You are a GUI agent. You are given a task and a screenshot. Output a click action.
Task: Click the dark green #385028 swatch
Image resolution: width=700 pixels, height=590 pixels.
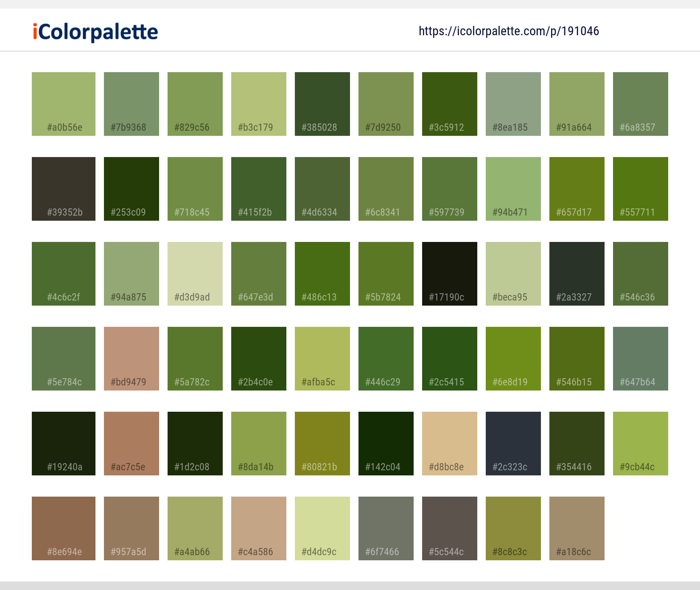point(322,104)
